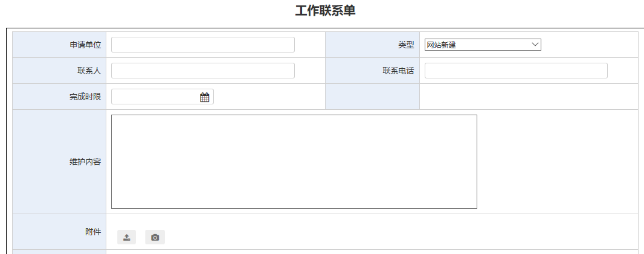Focus the 联系人 input field
Viewport: 644px width, 254px height.
point(203,71)
